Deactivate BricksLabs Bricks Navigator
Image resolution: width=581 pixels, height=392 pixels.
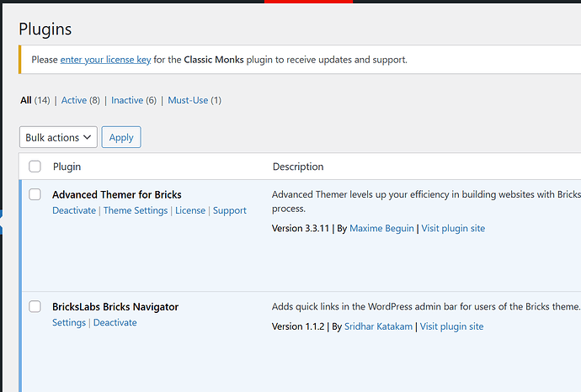pyautogui.click(x=115, y=323)
